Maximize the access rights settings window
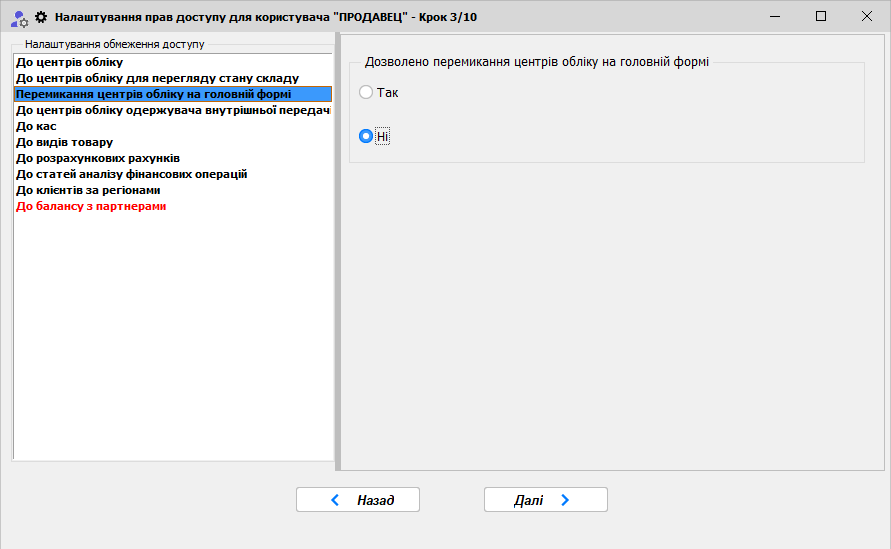891x549 pixels. pos(821,16)
